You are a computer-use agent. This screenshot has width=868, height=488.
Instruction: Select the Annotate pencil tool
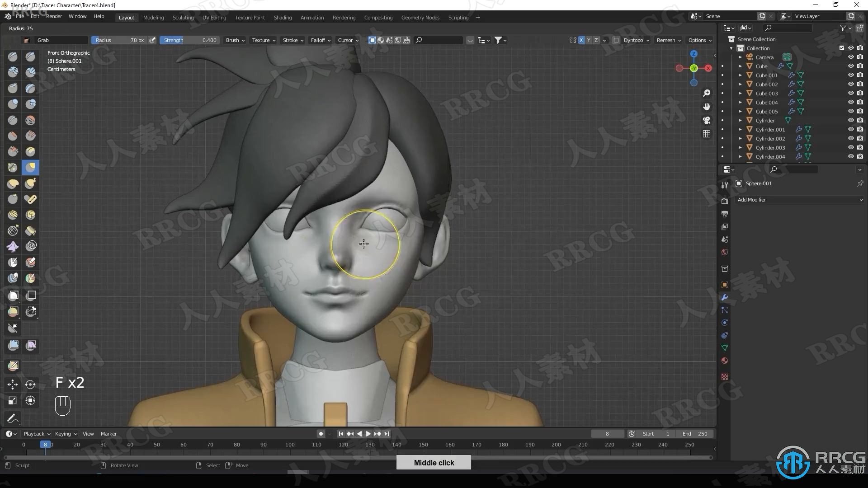point(13,419)
